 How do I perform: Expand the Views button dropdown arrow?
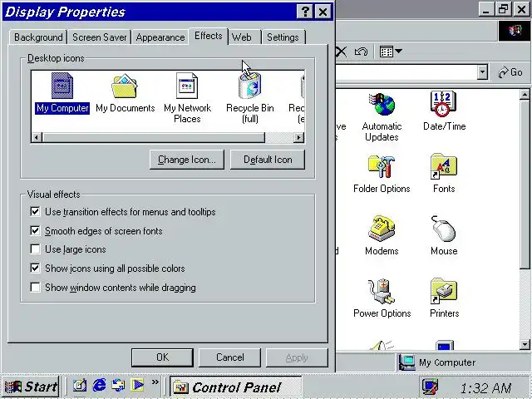tap(399, 52)
